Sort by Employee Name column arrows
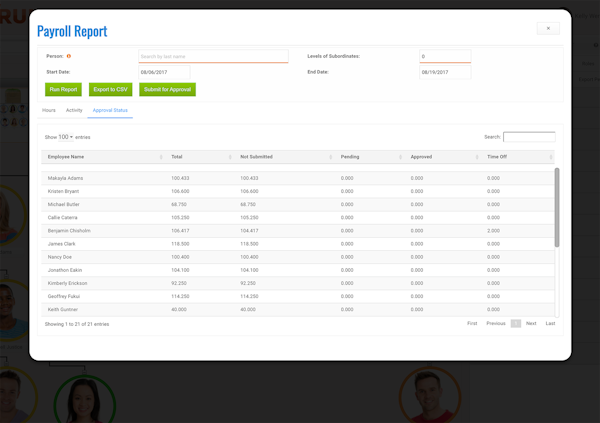Screen dimensions: 600x423 point(161,157)
